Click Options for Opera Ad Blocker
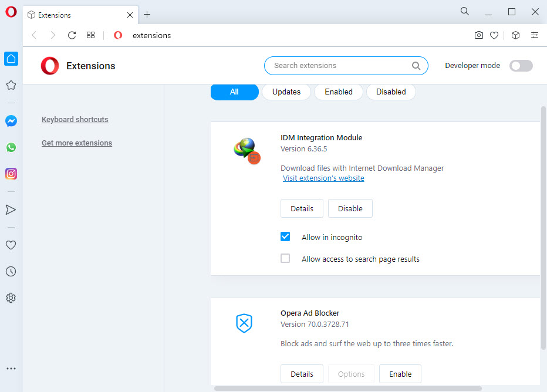Image resolution: width=547 pixels, height=392 pixels. (x=351, y=374)
